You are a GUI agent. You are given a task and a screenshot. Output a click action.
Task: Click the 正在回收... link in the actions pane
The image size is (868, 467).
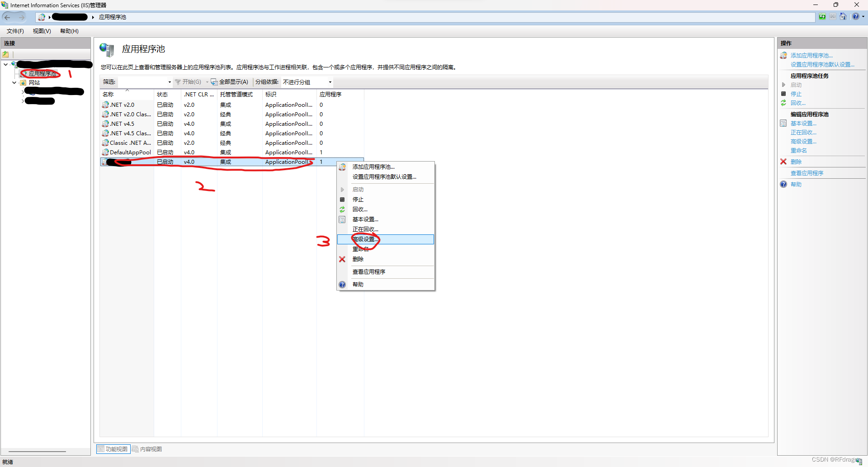tap(803, 133)
